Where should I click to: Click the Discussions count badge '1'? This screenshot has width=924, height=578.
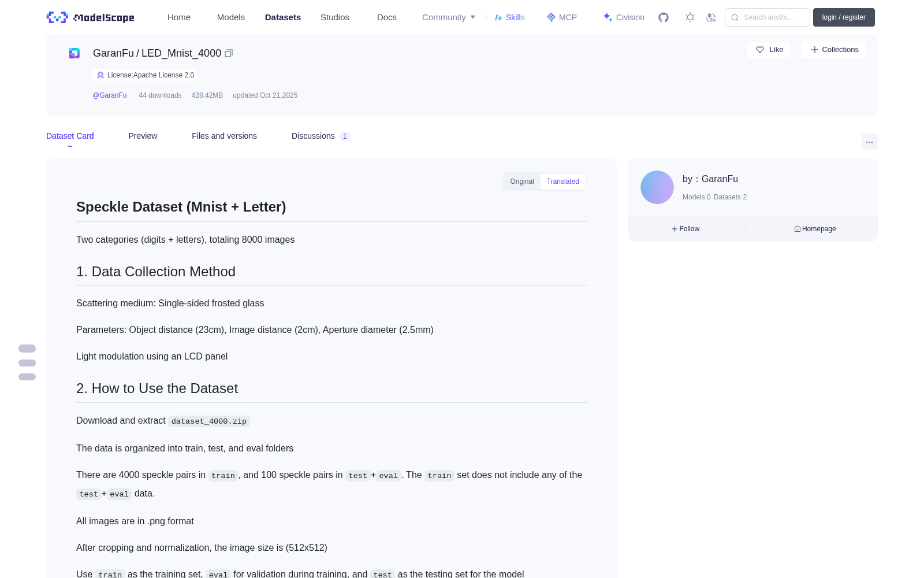click(x=345, y=136)
